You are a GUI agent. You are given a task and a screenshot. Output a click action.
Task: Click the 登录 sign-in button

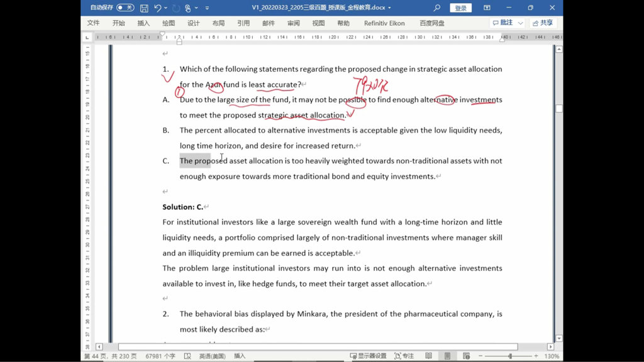[461, 8]
